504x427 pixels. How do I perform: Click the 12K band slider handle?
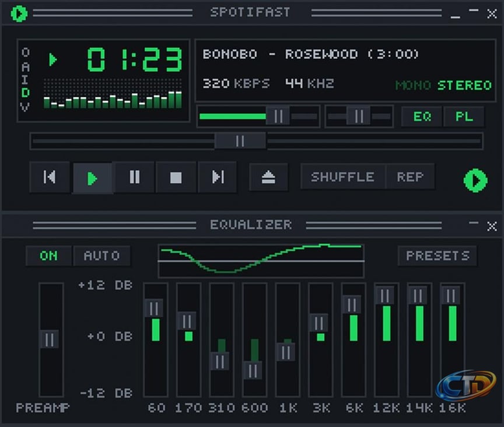[x=385, y=295]
